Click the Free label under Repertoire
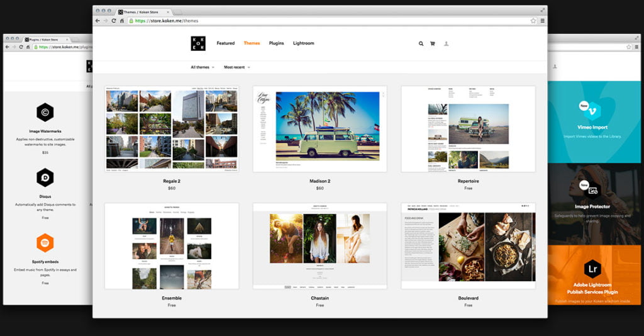The width and height of the screenshot is (644, 336). click(x=468, y=189)
